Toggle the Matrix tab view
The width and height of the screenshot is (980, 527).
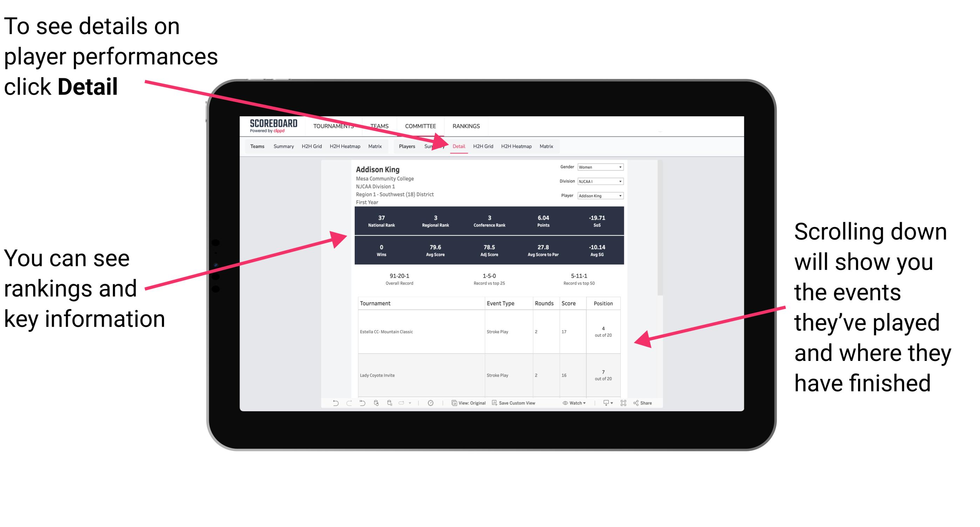(545, 146)
